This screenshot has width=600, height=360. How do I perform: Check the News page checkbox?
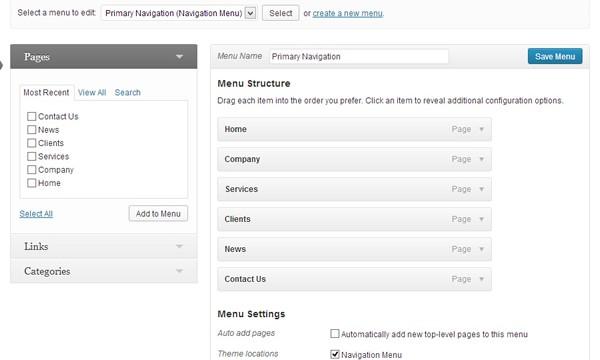pos(32,130)
